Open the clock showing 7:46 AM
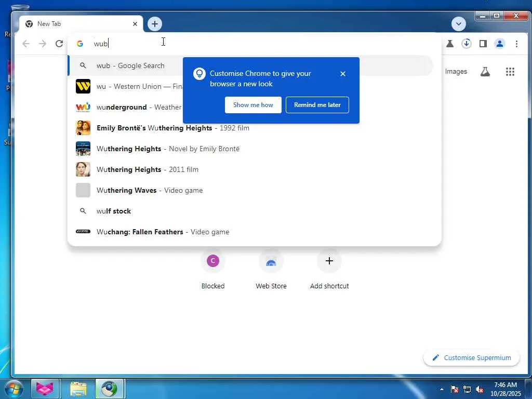This screenshot has height=399, width=532. pyautogui.click(x=506, y=389)
